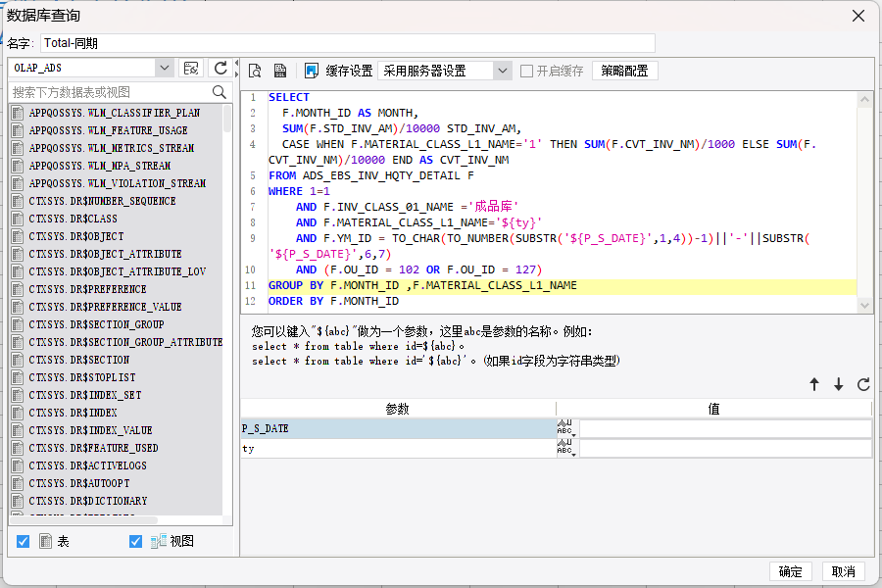This screenshot has height=588, width=882.
Task: Click the connection edit icon beside OLAP_ADS
Action: (192, 68)
